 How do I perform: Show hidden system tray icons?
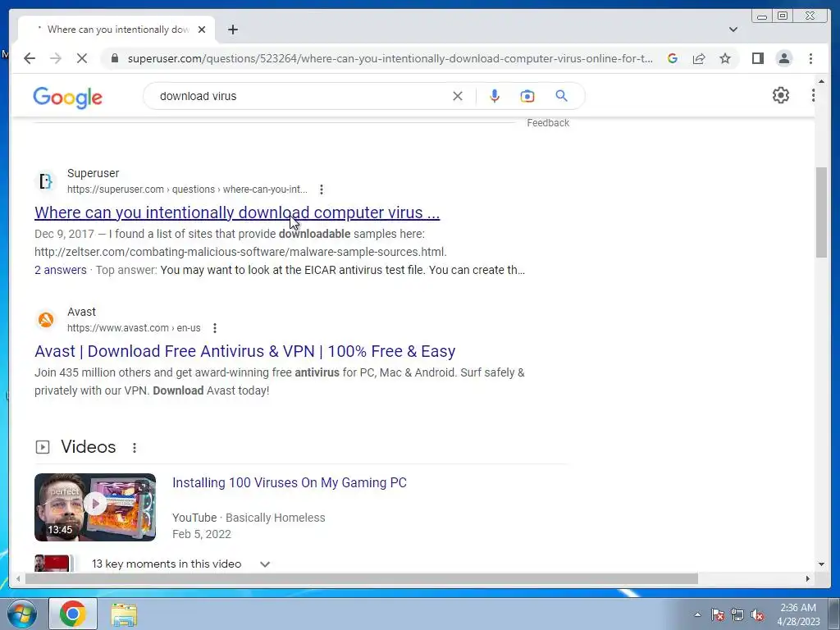[x=697, y=614]
